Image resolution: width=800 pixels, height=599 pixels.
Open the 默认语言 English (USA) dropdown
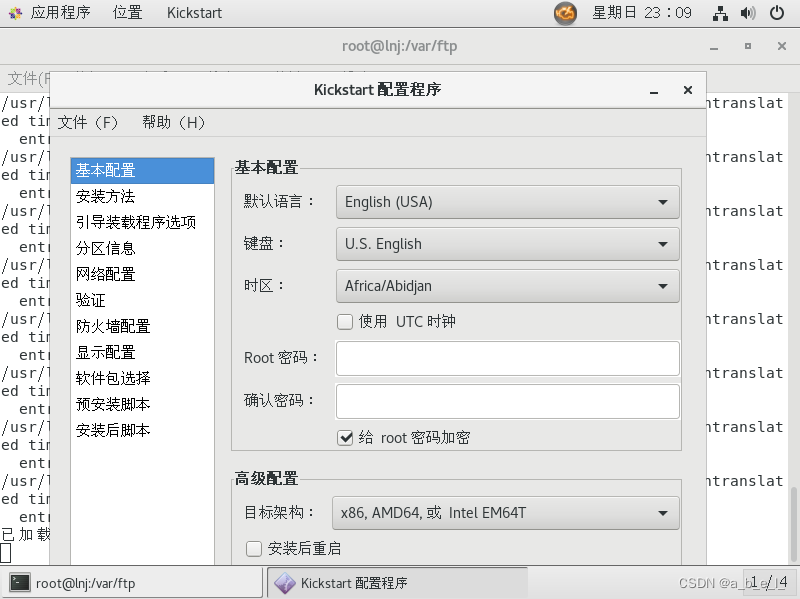coord(508,202)
